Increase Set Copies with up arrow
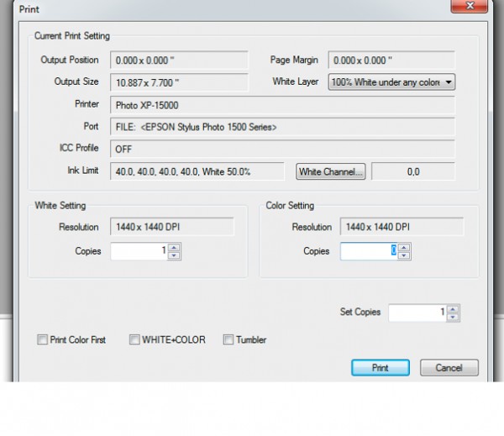The image size is (504, 436). (454, 308)
